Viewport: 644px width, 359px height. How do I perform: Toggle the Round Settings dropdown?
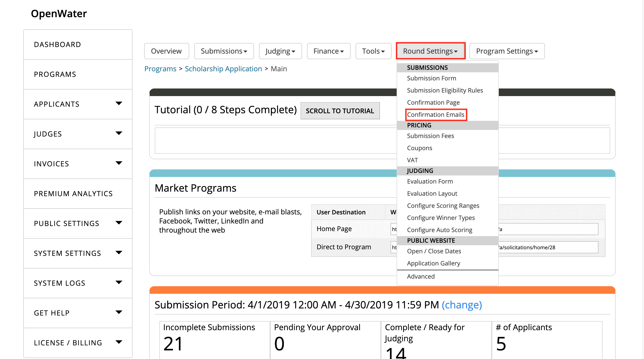click(431, 51)
